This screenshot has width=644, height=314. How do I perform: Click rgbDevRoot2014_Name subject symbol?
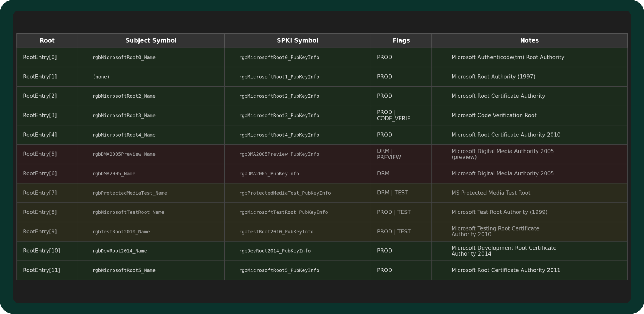120,251
